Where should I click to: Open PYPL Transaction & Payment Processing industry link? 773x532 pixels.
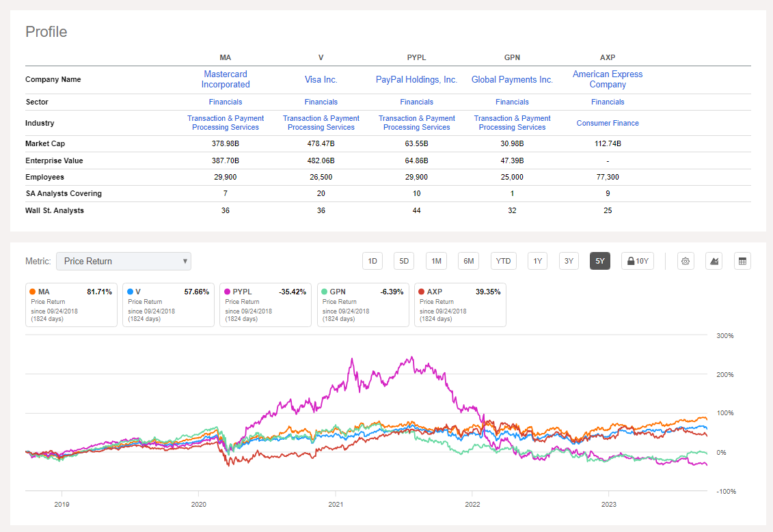click(416, 123)
